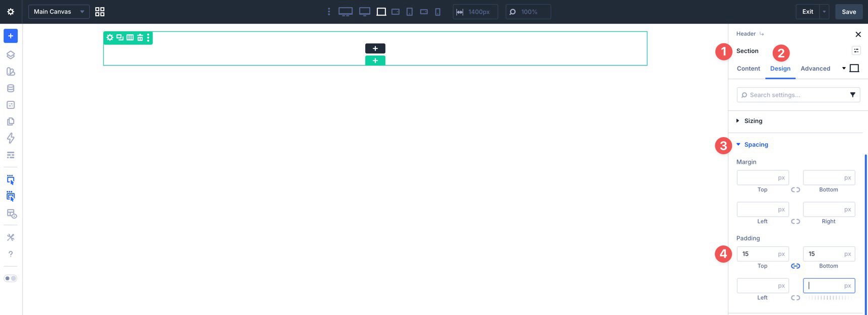
Task: Click the Margin Top input field
Action: (x=763, y=177)
